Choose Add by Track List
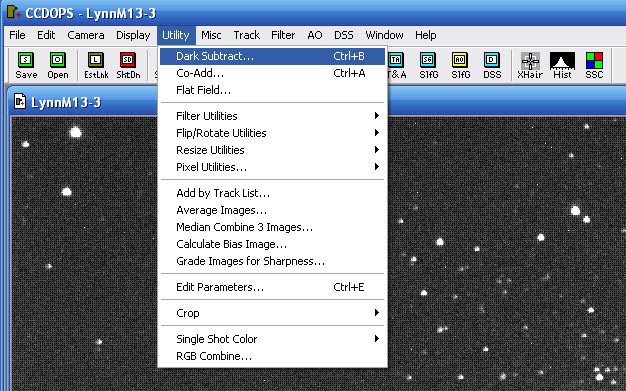626x391 pixels. (273, 193)
